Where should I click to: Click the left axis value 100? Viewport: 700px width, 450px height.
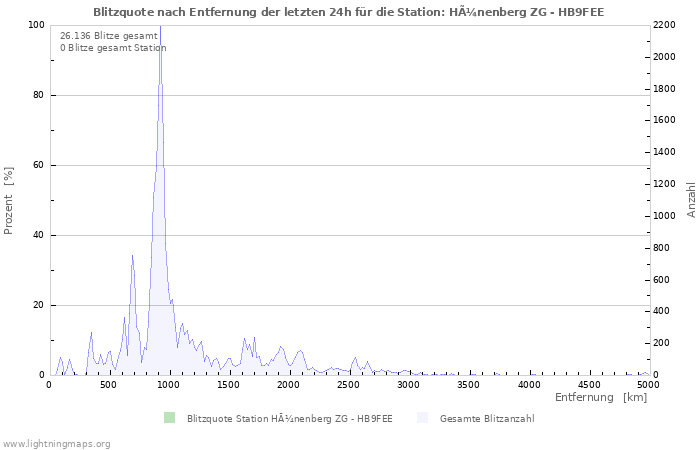(37, 25)
